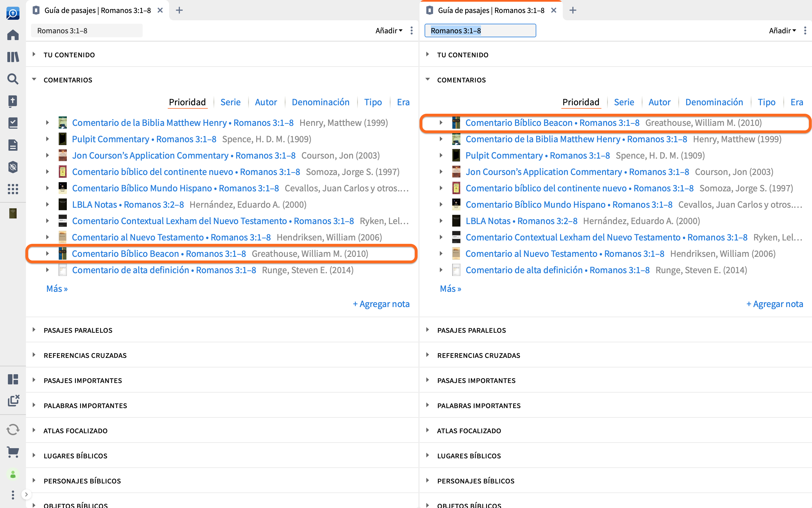The width and height of the screenshot is (812, 508).
Task: Expand REFERENCIAS CRUZADAS in right panel
Action: pos(427,355)
